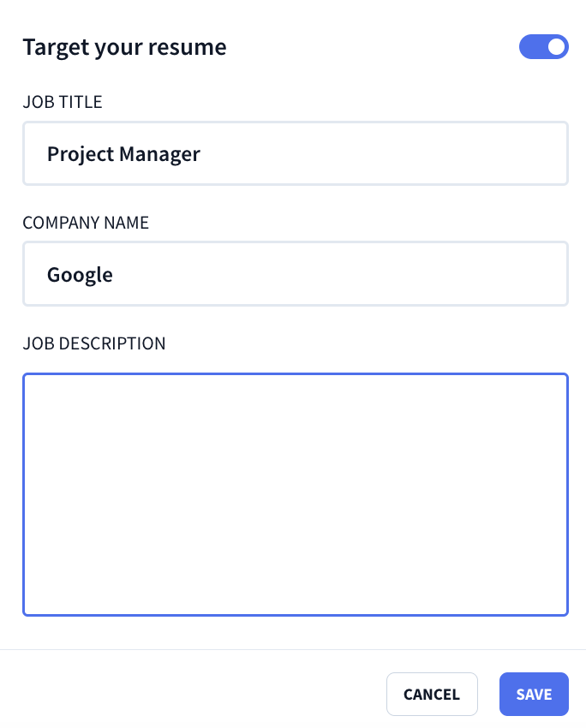Click the Target your resume heading
This screenshot has height=728, width=586.
click(125, 47)
